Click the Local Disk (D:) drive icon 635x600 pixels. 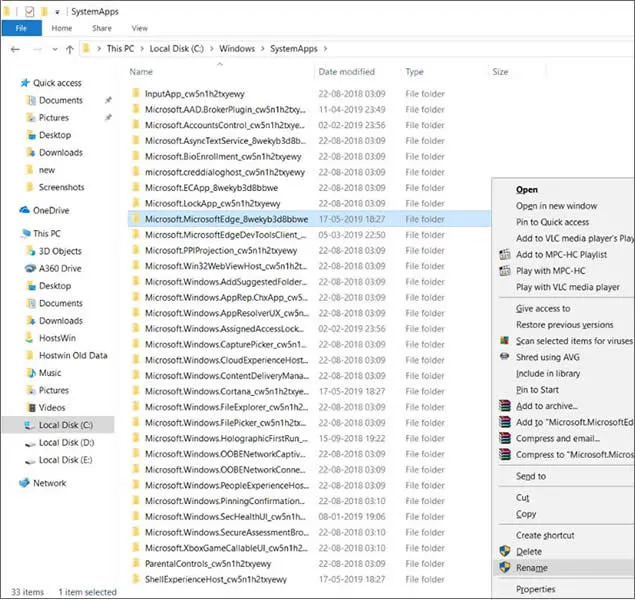[x=30, y=443]
